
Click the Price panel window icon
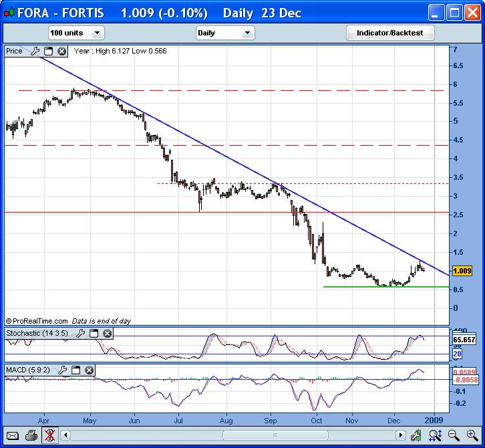(49, 51)
